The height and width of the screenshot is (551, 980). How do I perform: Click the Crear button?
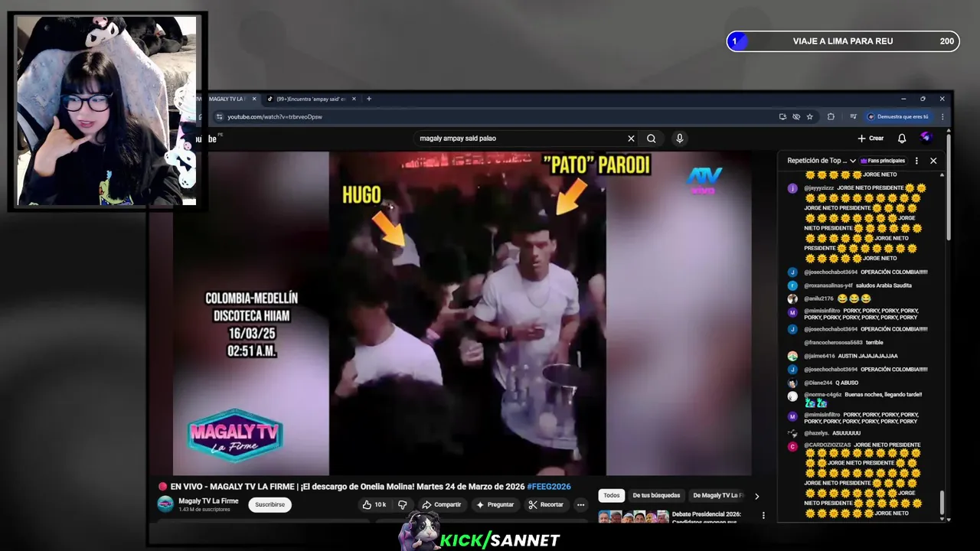click(x=871, y=139)
